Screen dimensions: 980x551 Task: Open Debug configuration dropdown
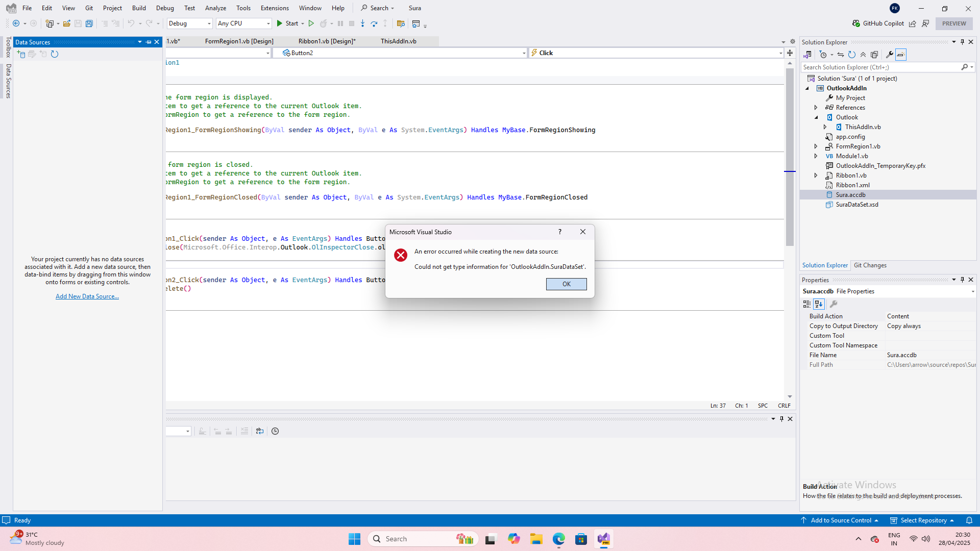click(189, 23)
